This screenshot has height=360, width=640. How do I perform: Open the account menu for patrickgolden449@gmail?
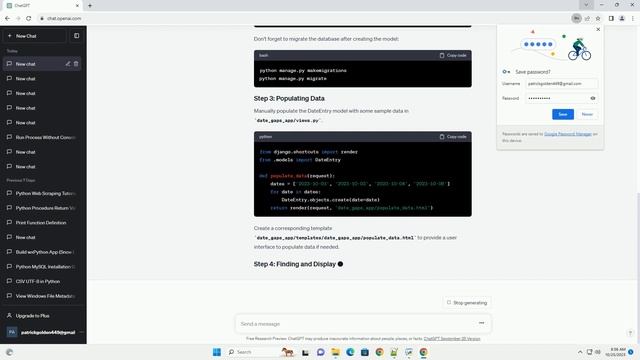coord(43,332)
